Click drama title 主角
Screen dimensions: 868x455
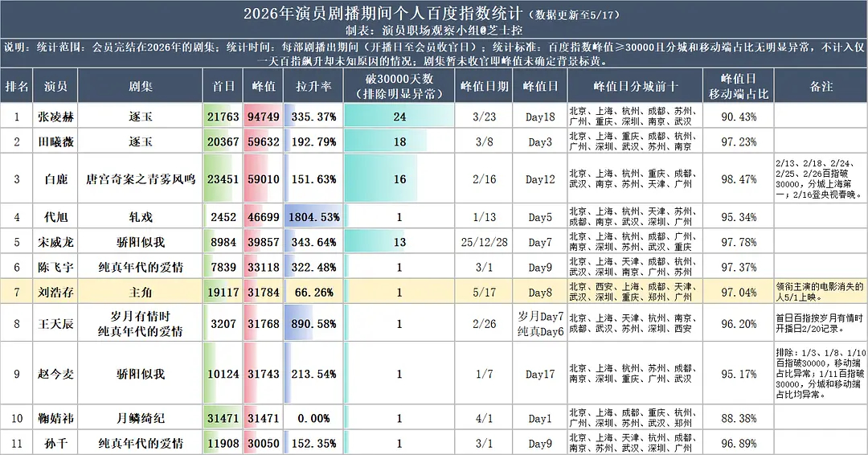tap(140, 293)
